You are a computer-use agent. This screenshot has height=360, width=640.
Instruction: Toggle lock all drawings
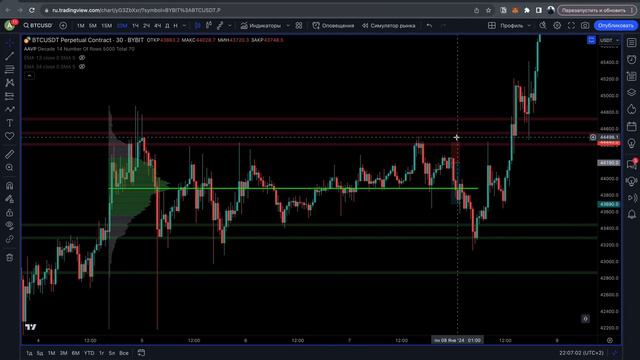[9, 213]
